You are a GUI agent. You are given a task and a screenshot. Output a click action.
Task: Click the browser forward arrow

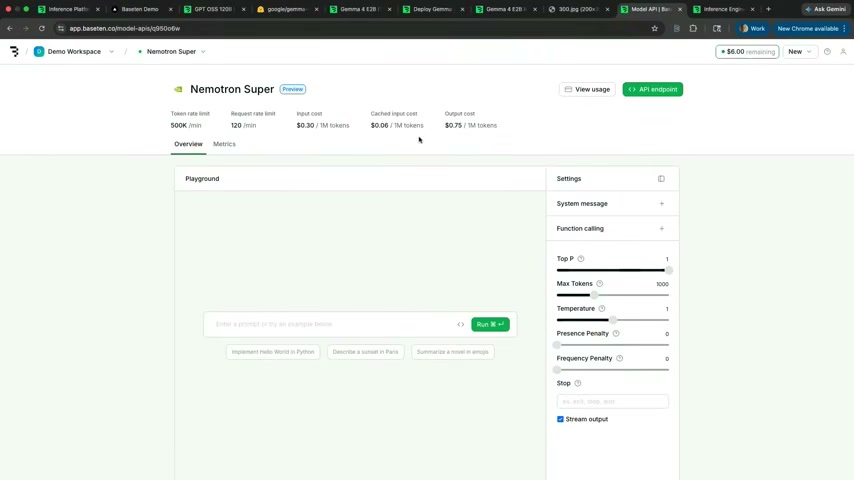[26, 28]
